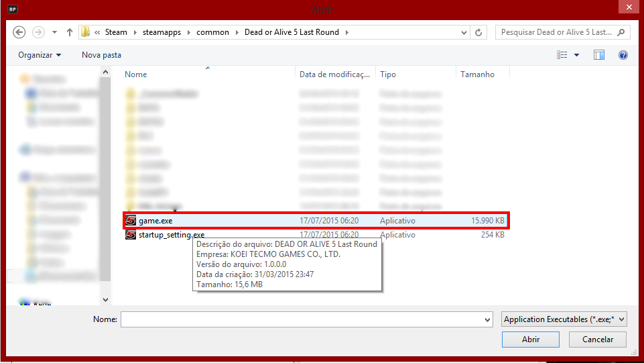Click the RP icon in title bar
Screen dimensions: 644x363
pos(12,9)
